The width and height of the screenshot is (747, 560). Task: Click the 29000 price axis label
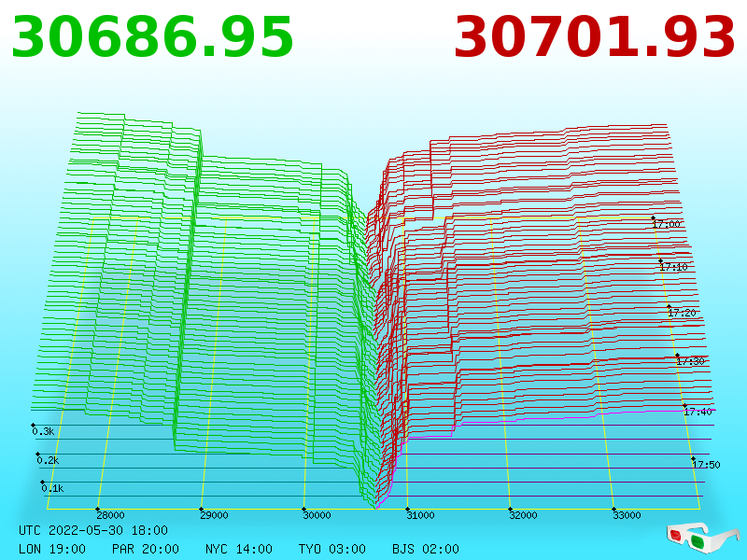(214, 515)
